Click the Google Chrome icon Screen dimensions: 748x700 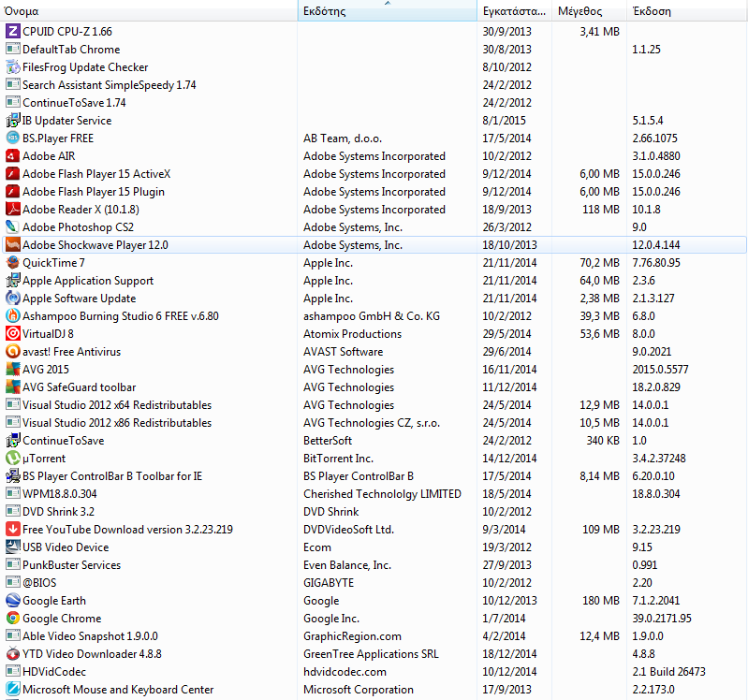point(13,619)
